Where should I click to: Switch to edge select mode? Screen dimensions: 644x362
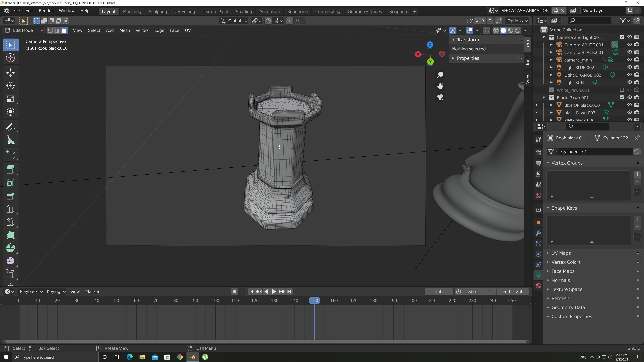coord(57,31)
